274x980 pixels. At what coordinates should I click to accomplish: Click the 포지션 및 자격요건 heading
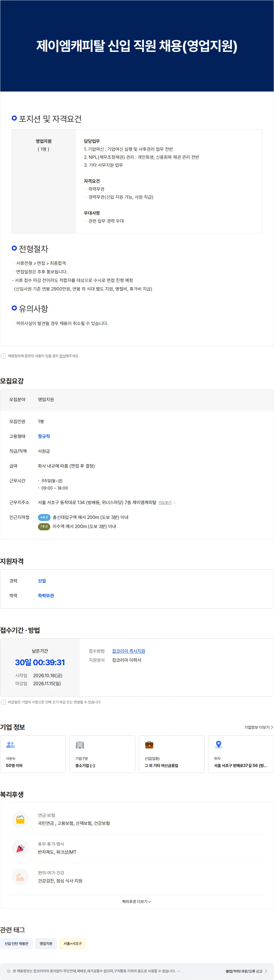pos(50,119)
